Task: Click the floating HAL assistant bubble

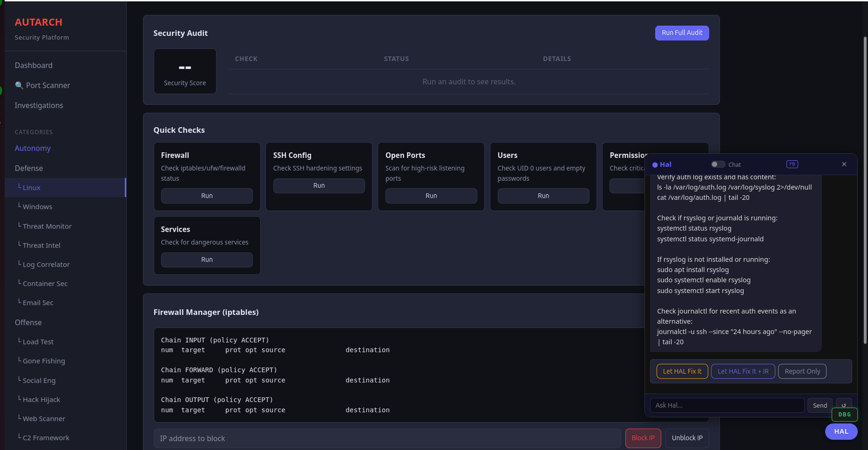Action: click(x=841, y=431)
